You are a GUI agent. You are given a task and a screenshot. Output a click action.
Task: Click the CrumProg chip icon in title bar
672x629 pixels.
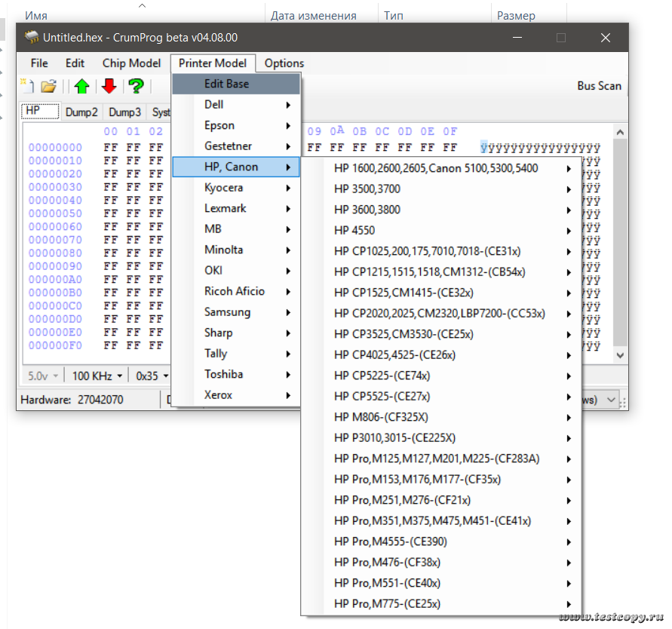[x=31, y=37]
